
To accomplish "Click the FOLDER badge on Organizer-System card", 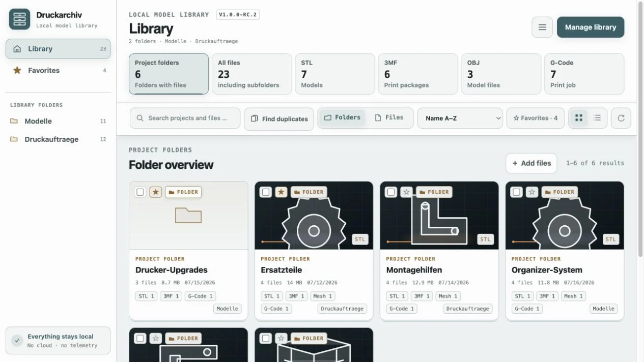I will [559, 192].
